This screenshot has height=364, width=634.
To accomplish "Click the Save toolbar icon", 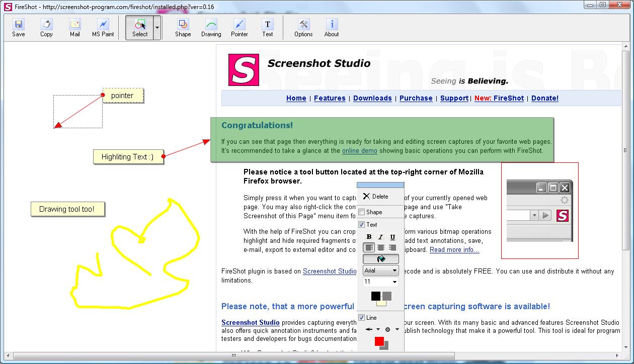I will point(19,28).
